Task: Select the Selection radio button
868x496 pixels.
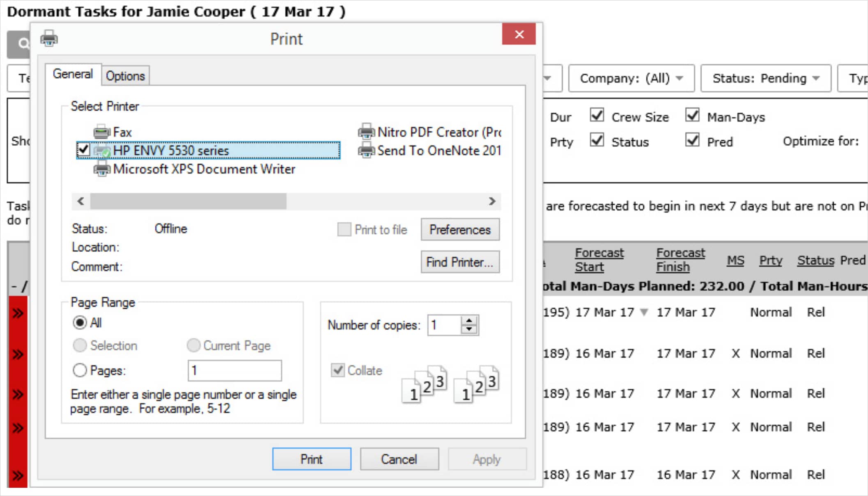Action: (80, 345)
